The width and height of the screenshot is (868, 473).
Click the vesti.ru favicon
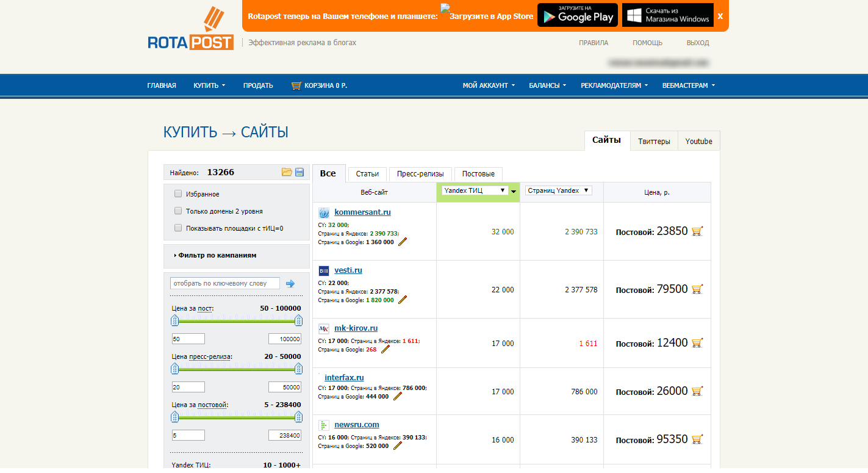(x=324, y=270)
